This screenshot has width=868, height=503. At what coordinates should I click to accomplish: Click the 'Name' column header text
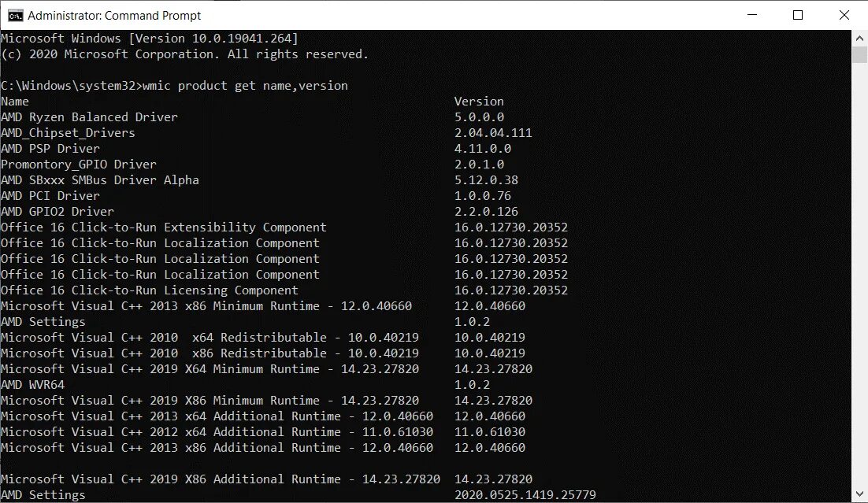[15, 102]
